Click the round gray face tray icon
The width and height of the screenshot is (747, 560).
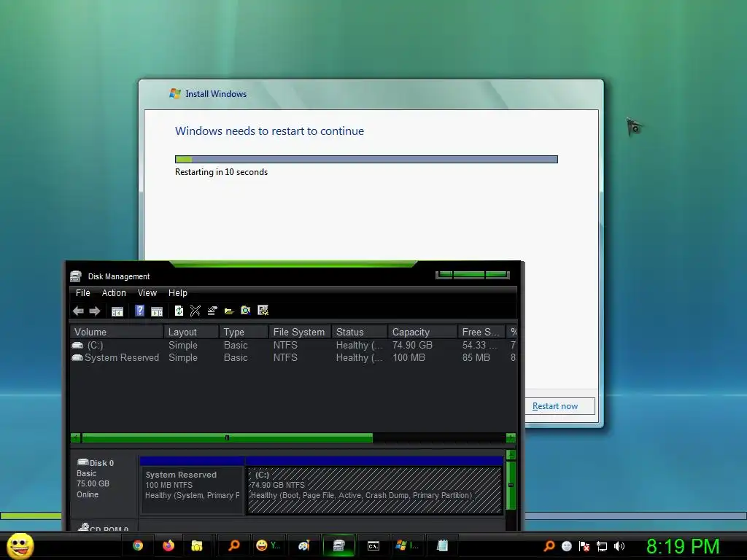566,546
